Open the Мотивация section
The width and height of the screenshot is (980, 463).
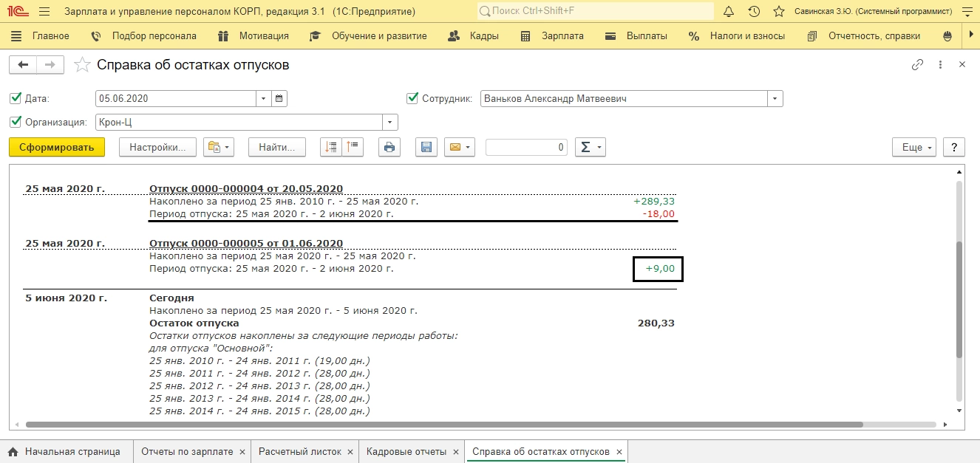click(253, 35)
